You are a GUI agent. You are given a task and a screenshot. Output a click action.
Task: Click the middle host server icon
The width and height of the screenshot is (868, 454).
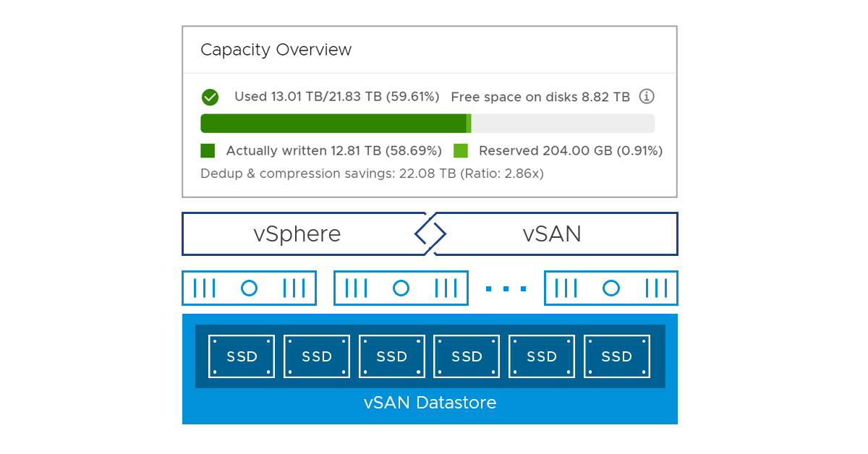pos(401,288)
